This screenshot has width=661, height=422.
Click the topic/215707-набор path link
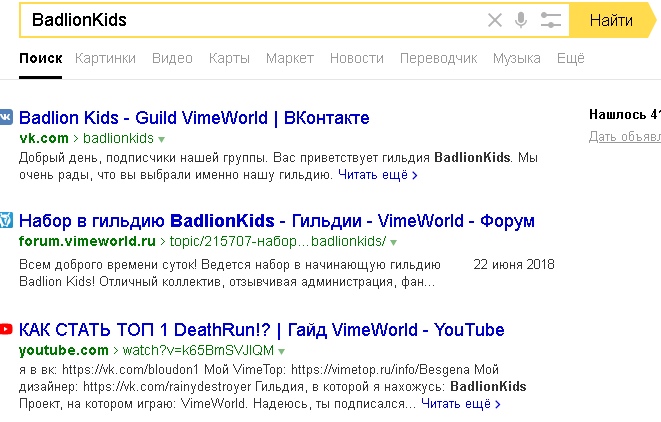[278, 241]
